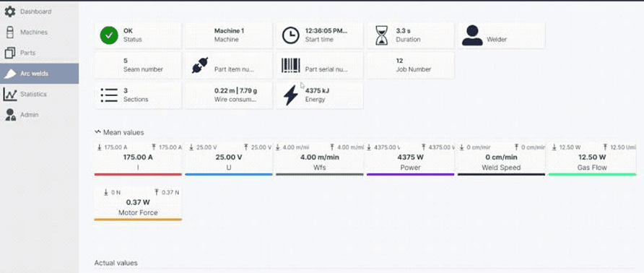Click the Job Number 12 card

pos(410,66)
